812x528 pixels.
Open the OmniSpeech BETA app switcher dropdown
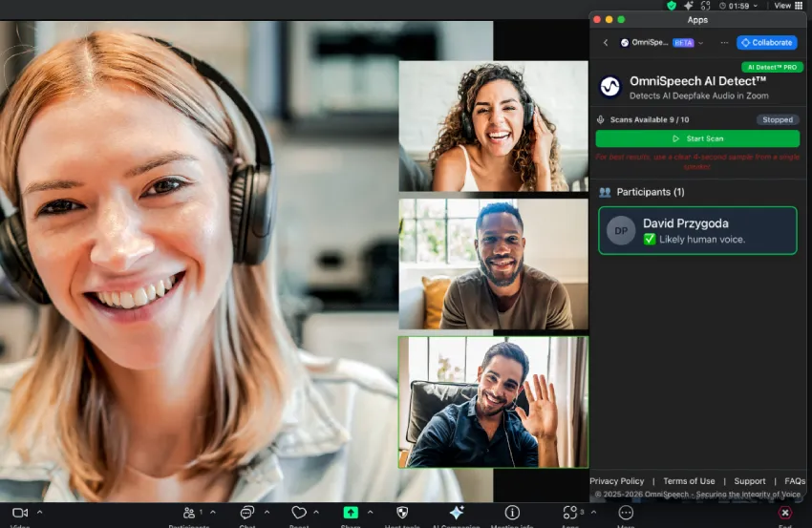pos(662,42)
